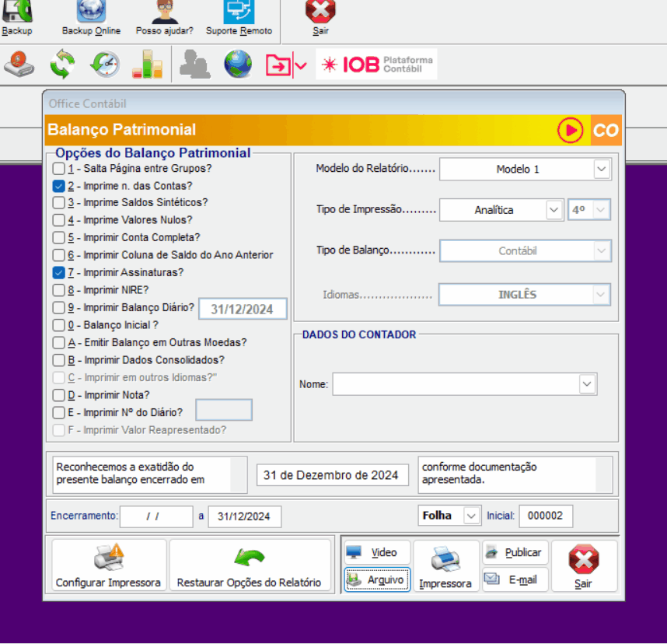The image size is (667, 644).
Task: Click the green refresh arrows icon
Action: 62,64
